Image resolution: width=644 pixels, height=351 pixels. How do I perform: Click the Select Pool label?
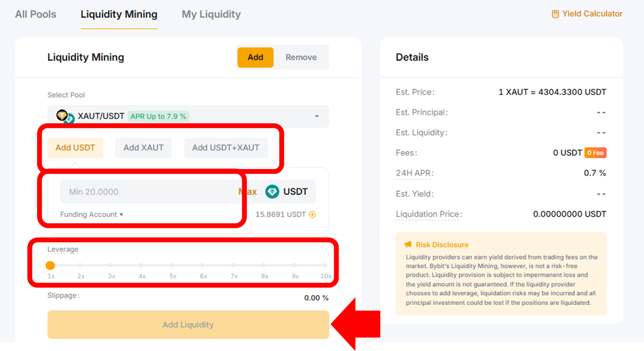66,95
